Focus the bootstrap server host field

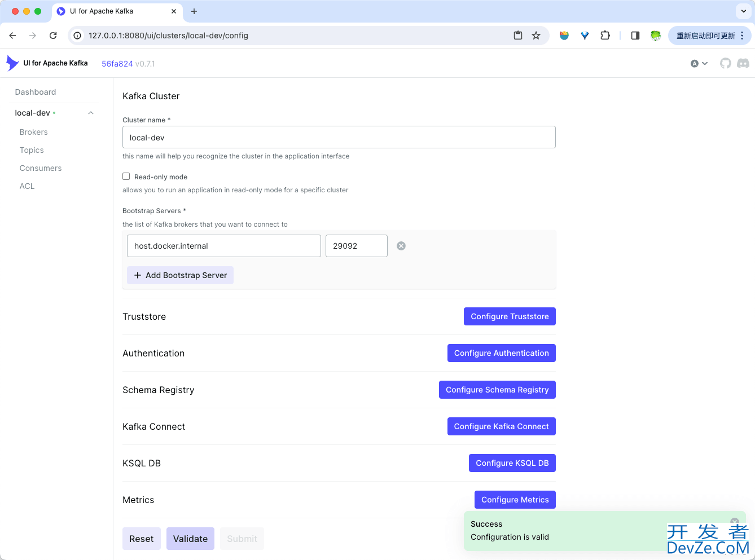(224, 246)
